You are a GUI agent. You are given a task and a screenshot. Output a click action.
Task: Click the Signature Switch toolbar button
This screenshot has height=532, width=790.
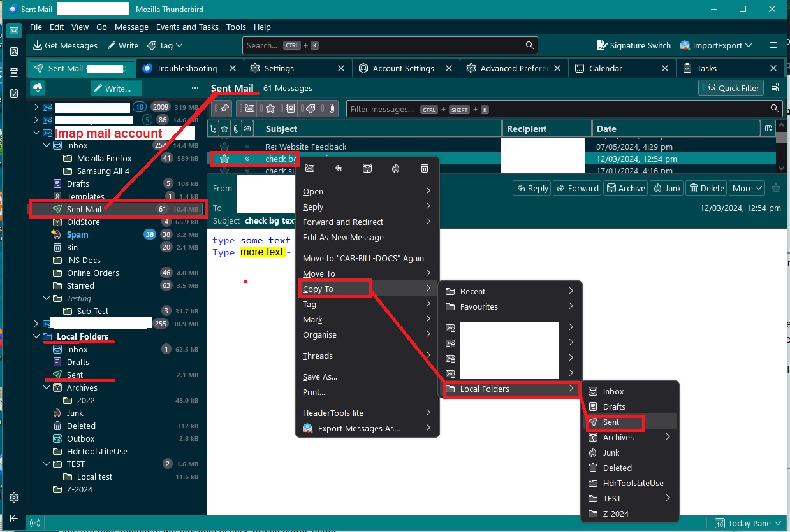coord(634,45)
